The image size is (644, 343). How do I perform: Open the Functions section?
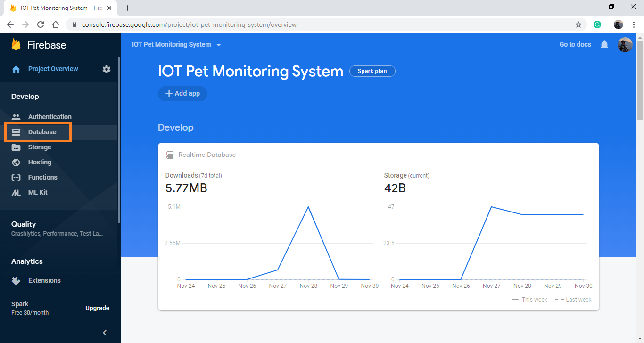click(x=43, y=177)
